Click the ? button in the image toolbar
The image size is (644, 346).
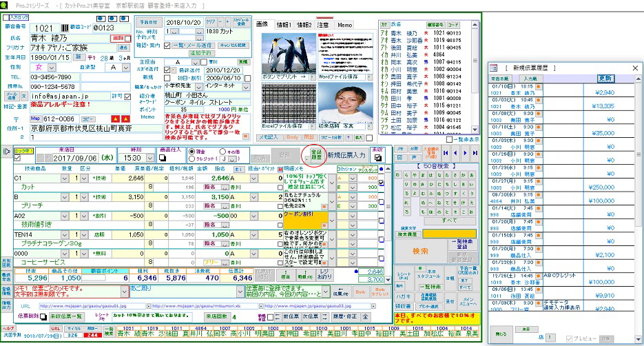pos(349,138)
